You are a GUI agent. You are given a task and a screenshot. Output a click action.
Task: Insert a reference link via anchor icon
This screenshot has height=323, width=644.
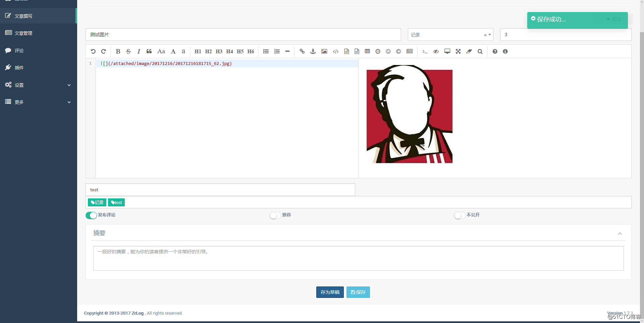coord(313,51)
